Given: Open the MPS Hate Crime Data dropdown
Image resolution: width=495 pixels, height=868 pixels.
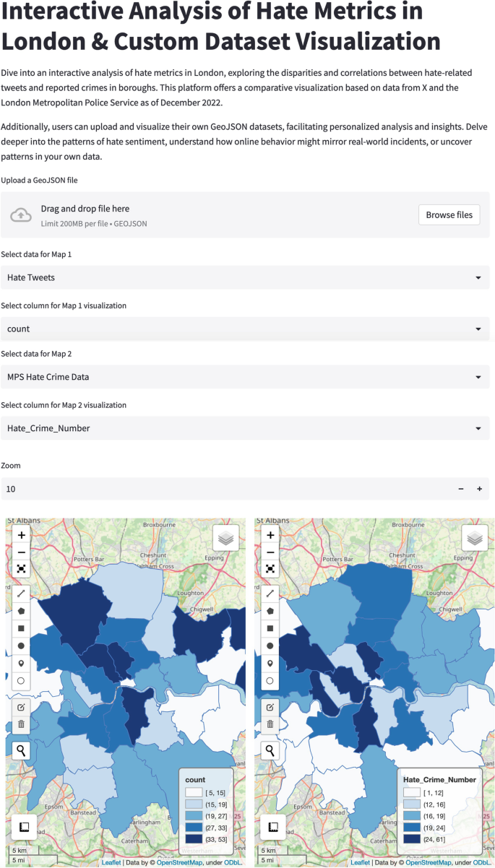Looking at the screenshot, I should pyautogui.click(x=246, y=376).
